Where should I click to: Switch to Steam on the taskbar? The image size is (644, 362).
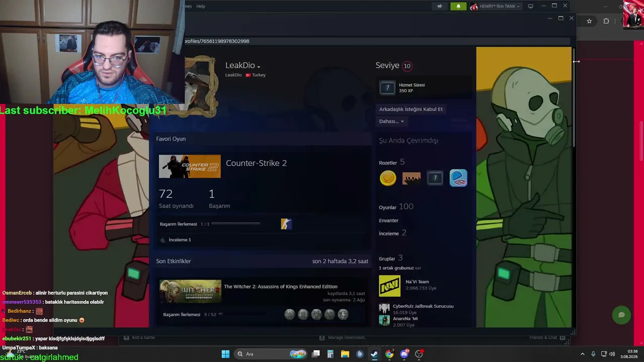point(374,354)
